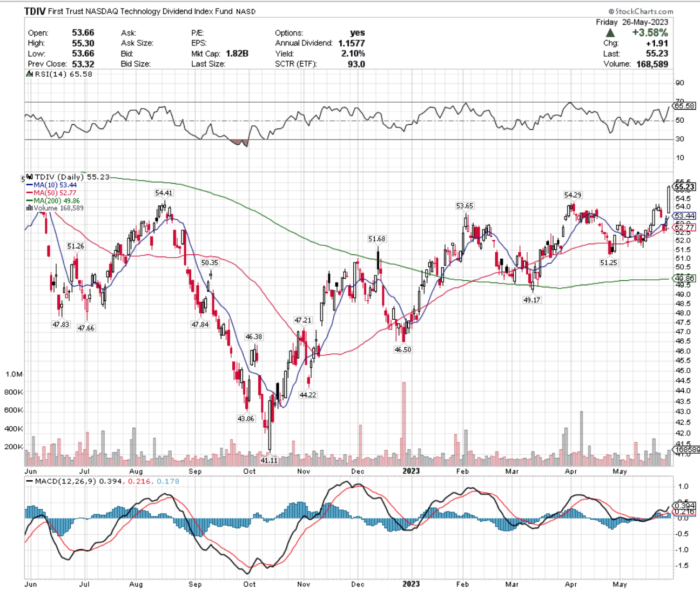Click the boxed 52.77 axis tag for MA(50)
Screen dimensions: 700x592
[x=684, y=227]
